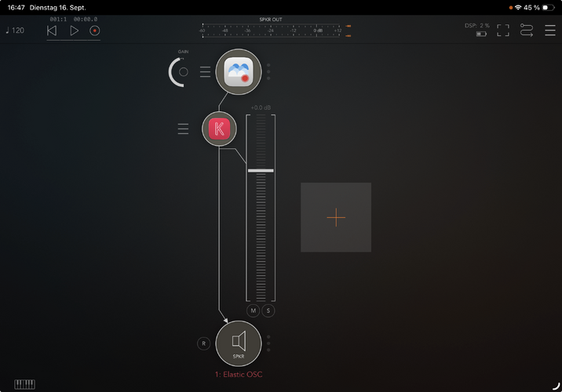
Task: Toggle recording with the record button
Action: tap(95, 31)
